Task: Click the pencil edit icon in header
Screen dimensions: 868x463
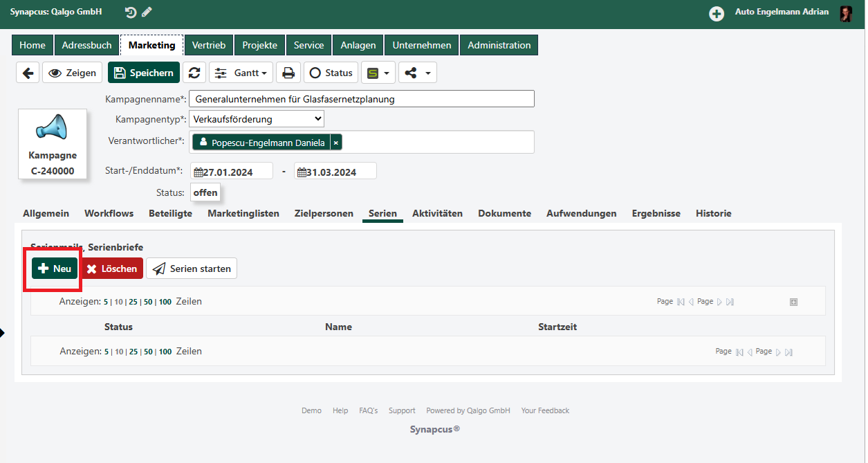Action: pyautogui.click(x=147, y=12)
